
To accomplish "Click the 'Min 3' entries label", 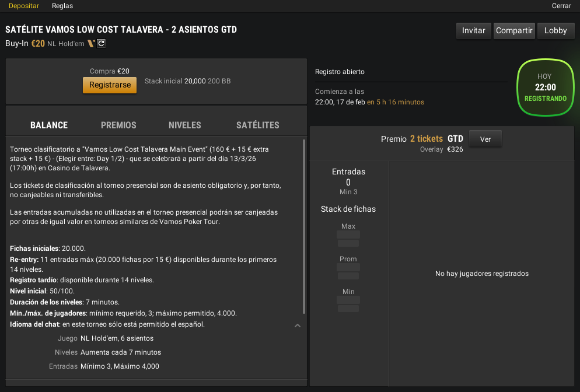I will point(348,192).
